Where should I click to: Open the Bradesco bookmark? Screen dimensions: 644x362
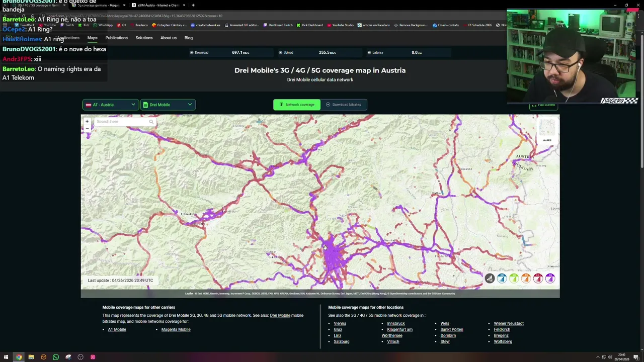pos(139,25)
